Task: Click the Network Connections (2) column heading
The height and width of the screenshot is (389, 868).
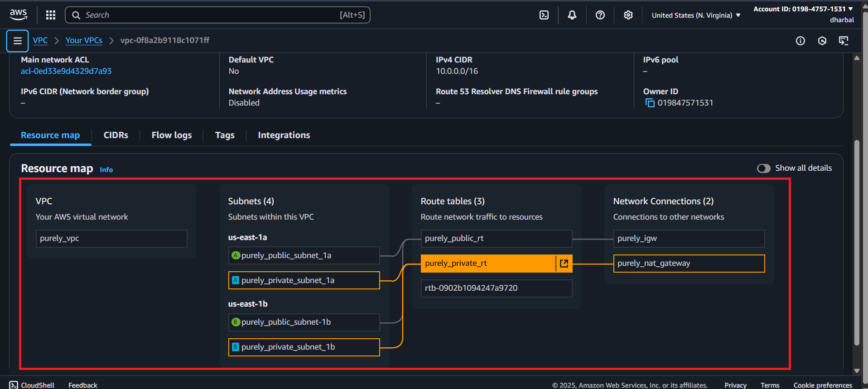Action: [663, 201]
